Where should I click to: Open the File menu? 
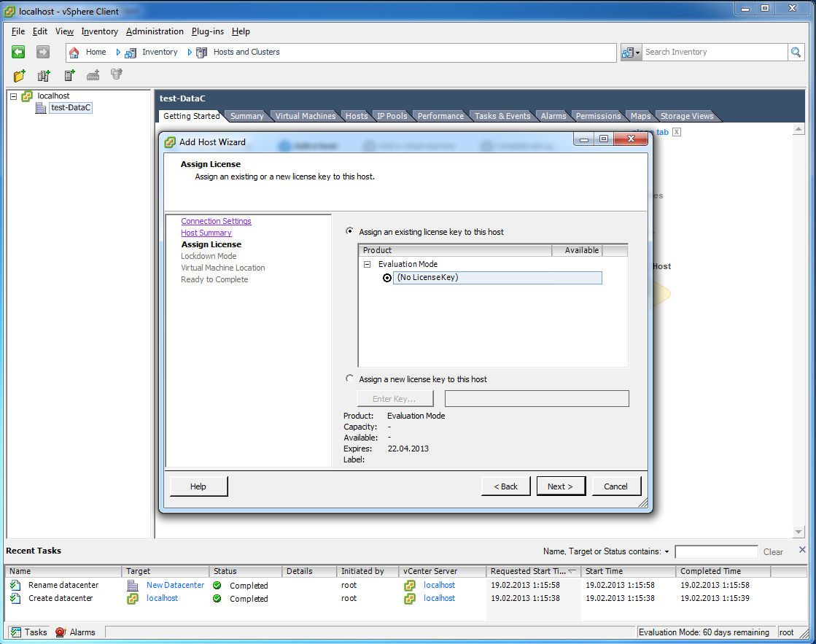click(18, 31)
